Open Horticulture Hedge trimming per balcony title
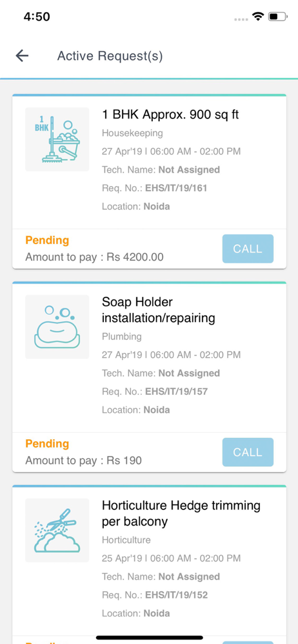Image resolution: width=298 pixels, height=644 pixels. [x=181, y=513]
